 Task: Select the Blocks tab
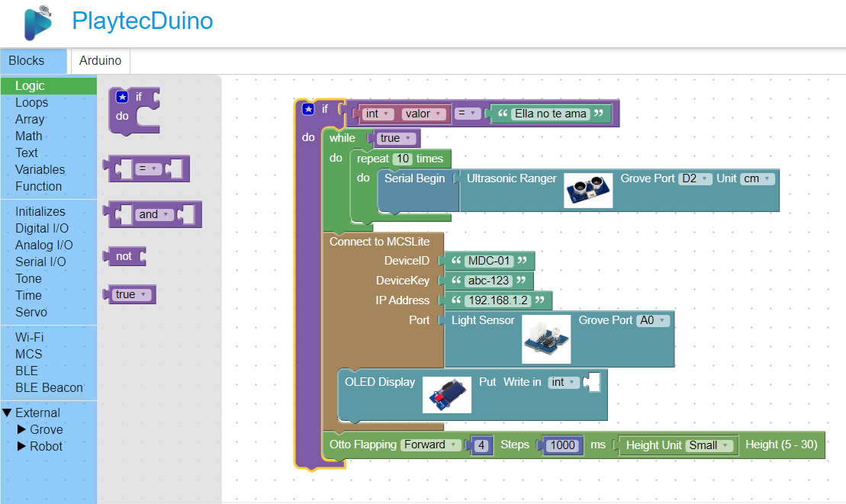coord(27,61)
